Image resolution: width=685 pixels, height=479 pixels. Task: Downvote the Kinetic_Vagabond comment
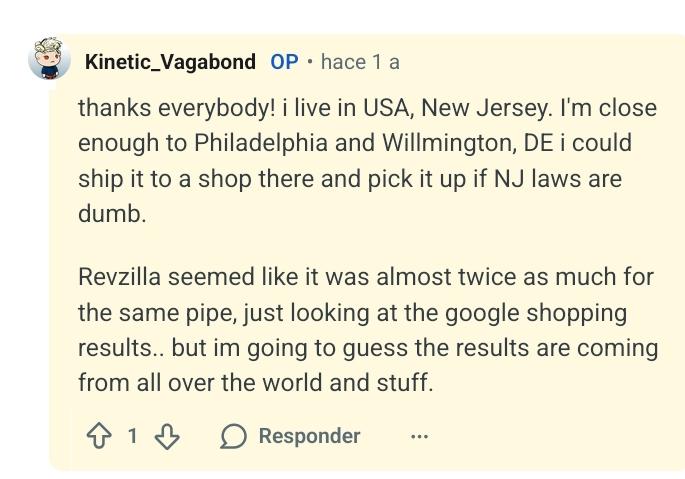[167, 436]
